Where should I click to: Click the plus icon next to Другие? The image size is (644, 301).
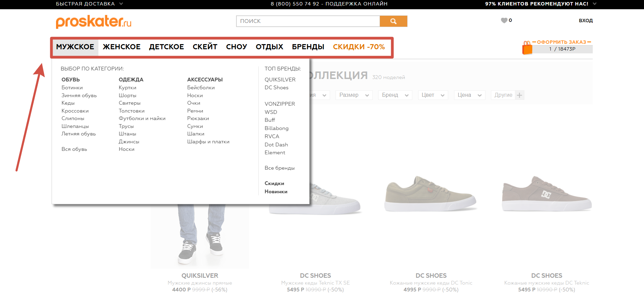pos(519,95)
